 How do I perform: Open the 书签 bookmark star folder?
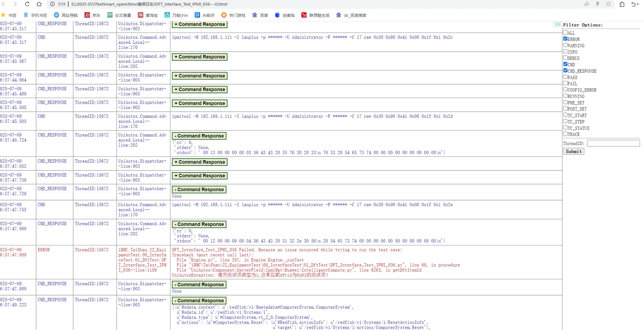[9, 15]
